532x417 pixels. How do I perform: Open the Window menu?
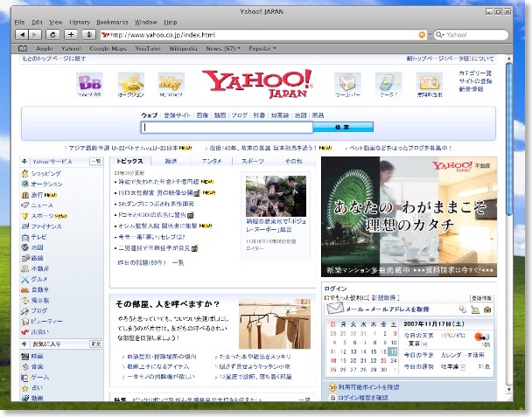tap(146, 23)
